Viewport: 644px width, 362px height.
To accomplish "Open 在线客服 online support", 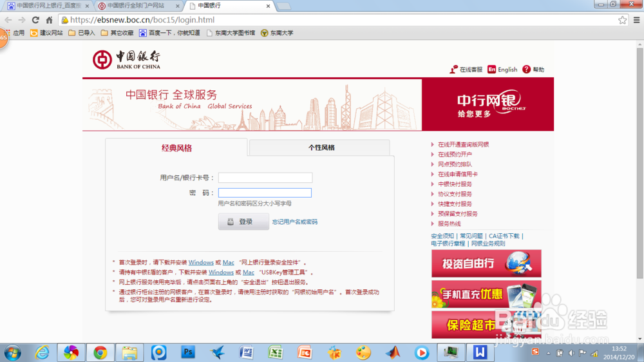I will [x=466, y=70].
